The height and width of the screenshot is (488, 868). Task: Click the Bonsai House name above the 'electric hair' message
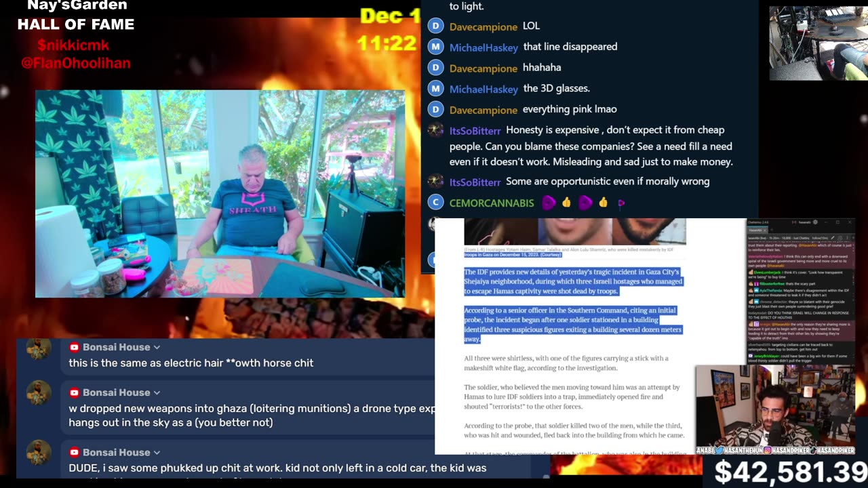tap(117, 347)
